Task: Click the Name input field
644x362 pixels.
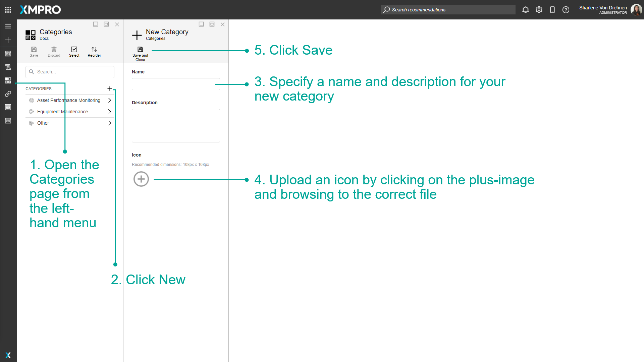Action: 175,84
